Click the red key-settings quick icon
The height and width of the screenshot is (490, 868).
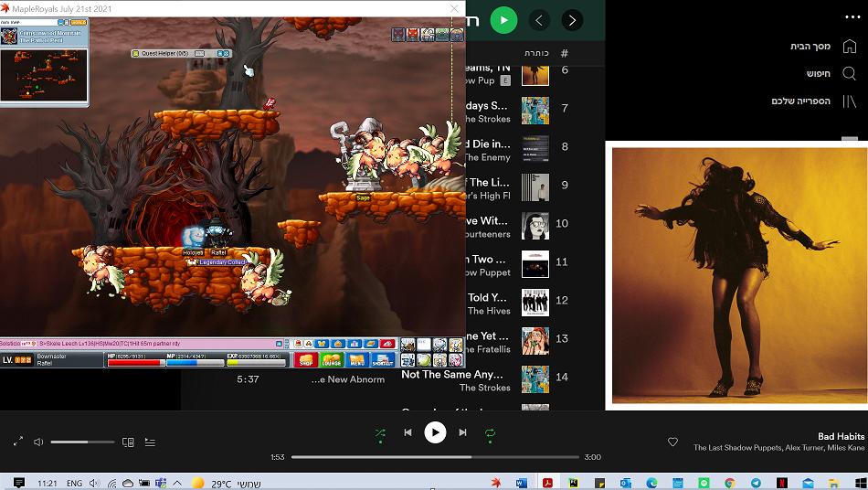click(x=387, y=344)
